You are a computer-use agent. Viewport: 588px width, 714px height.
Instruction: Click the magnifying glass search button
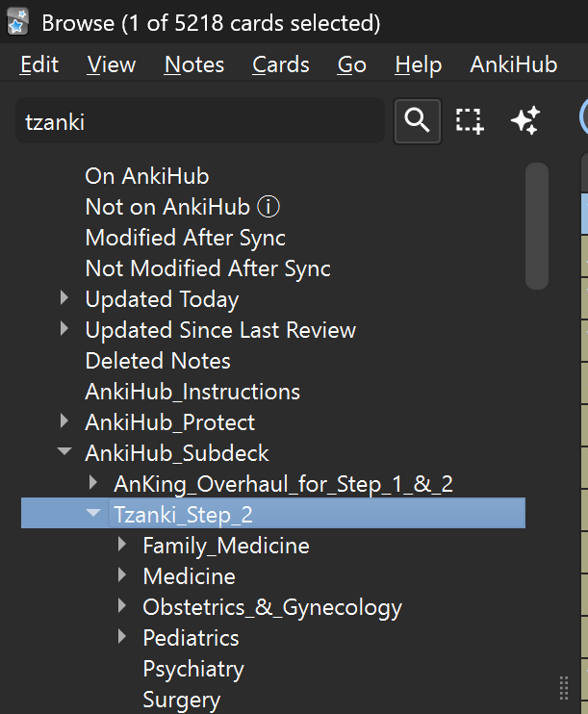(x=418, y=121)
